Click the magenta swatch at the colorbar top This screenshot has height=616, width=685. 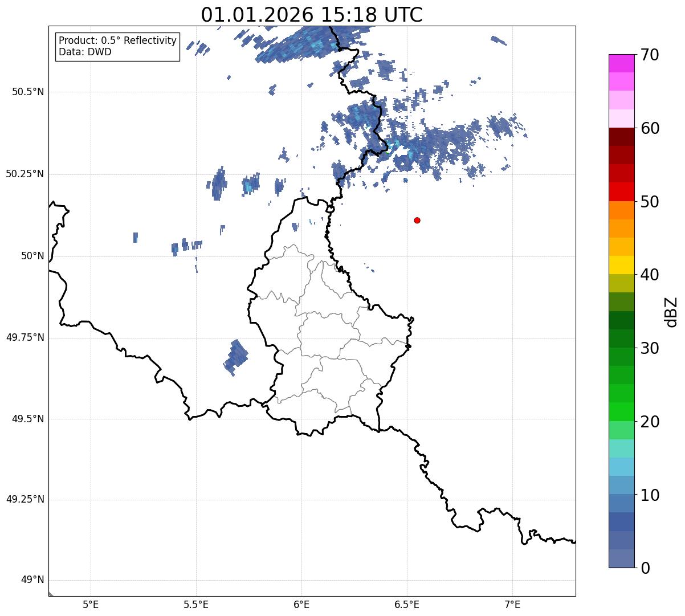pos(621,63)
